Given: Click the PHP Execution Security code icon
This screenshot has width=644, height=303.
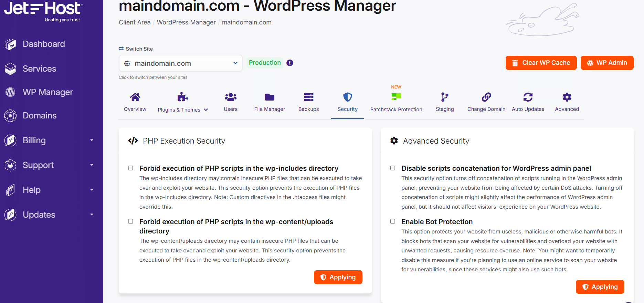Looking at the screenshot, I should 133,140.
